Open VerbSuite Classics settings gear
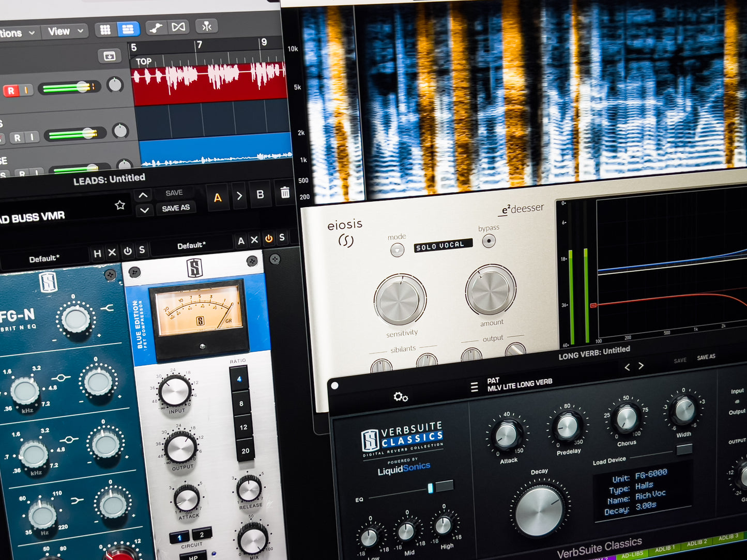Viewport: 747px width, 560px height. (x=400, y=397)
